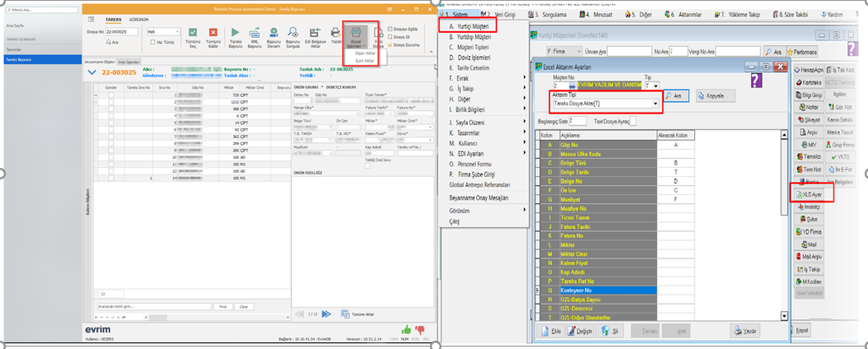Click the Find button
The image size is (868, 349).
[x=222, y=306]
